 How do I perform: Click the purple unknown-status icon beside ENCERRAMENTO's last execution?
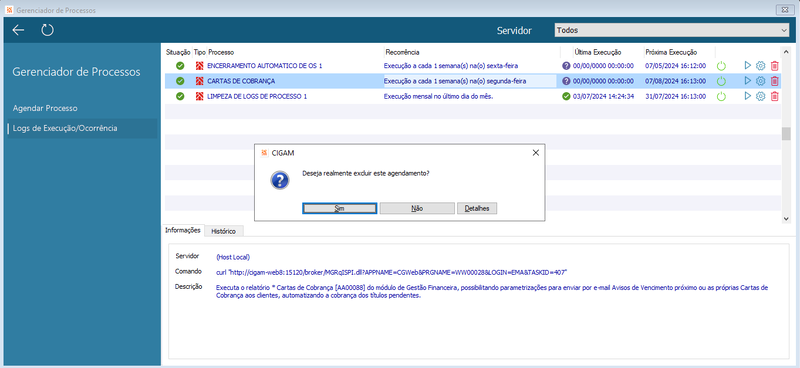566,66
